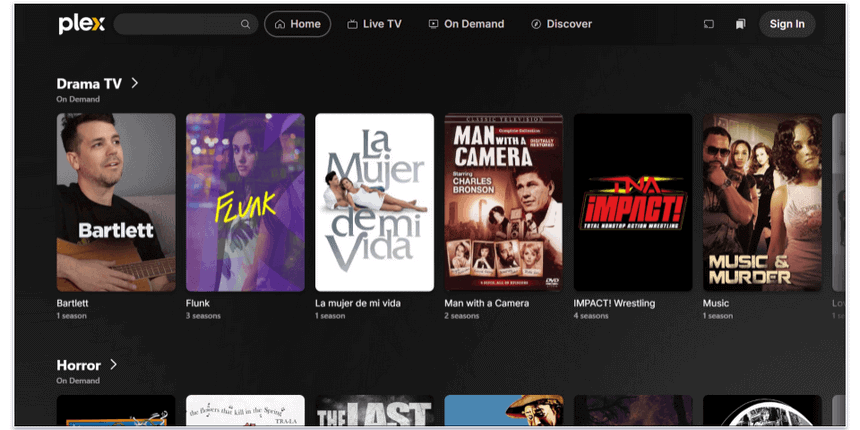
Task: Click 'On Demand' subtitle under Horror
Action: point(78,381)
